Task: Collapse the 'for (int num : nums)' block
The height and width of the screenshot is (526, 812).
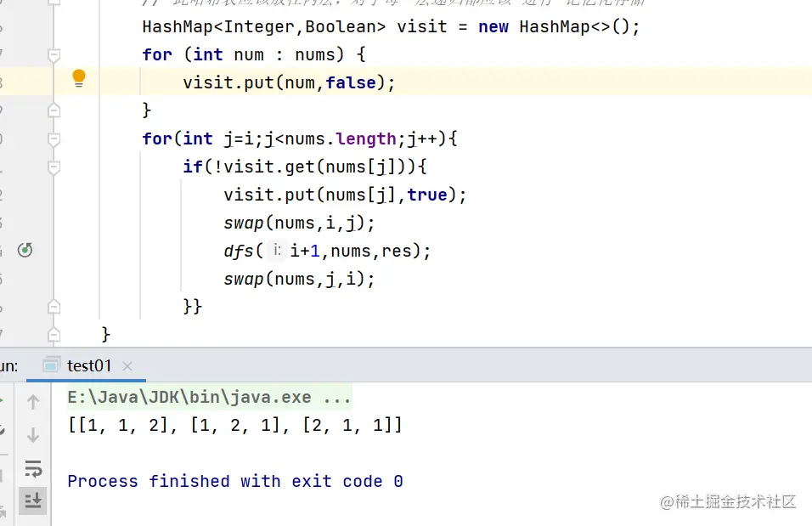Action: (54, 55)
